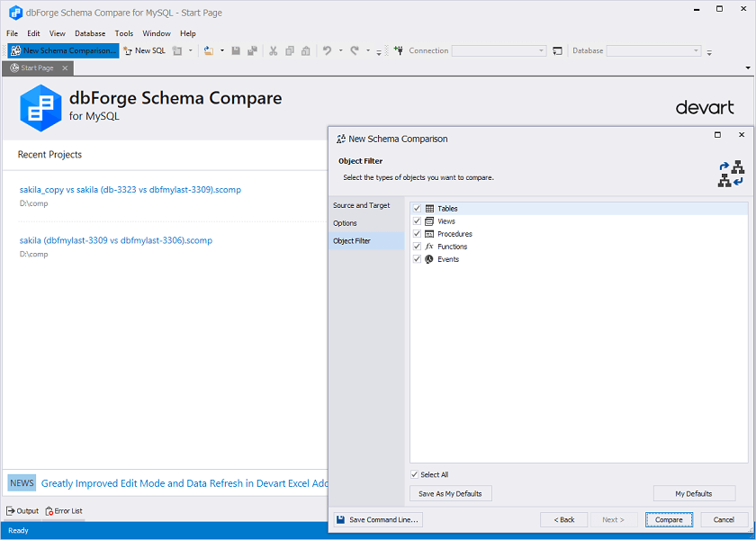Image resolution: width=756 pixels, height=540 pixels.
Task: Go to Options wizard page
Action: [x=366, y=223]
